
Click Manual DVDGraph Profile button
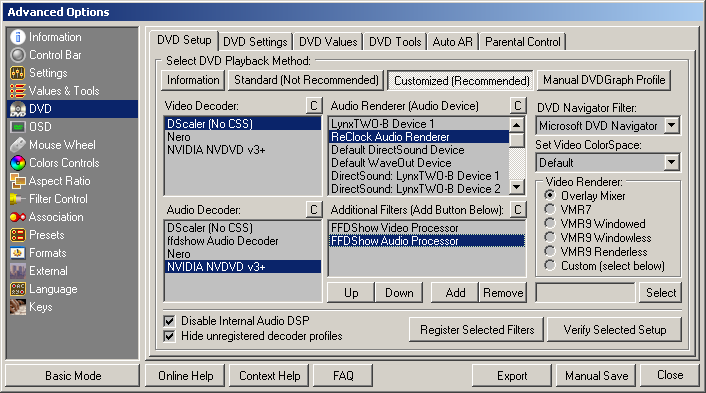pos(604,80)
